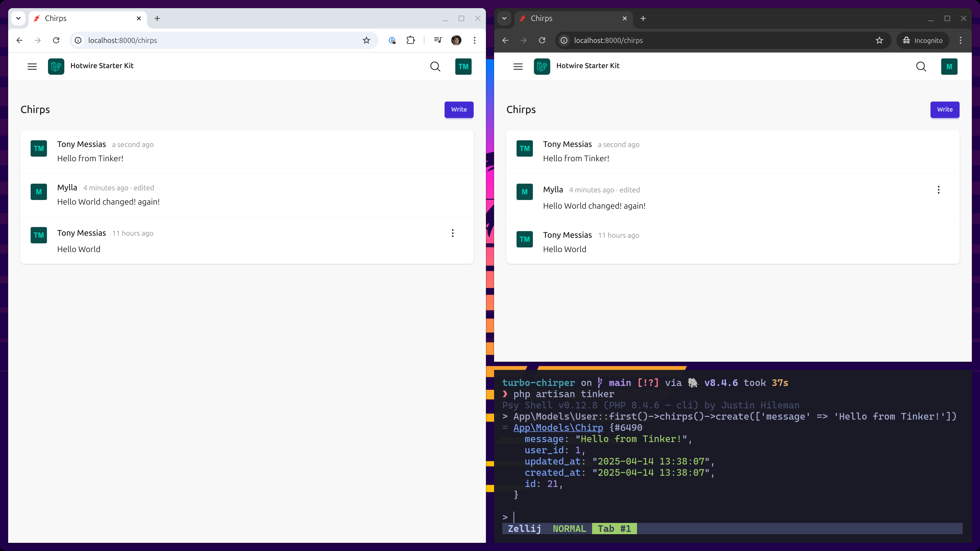Expand tab search chevron in left browser

(18, 18)
